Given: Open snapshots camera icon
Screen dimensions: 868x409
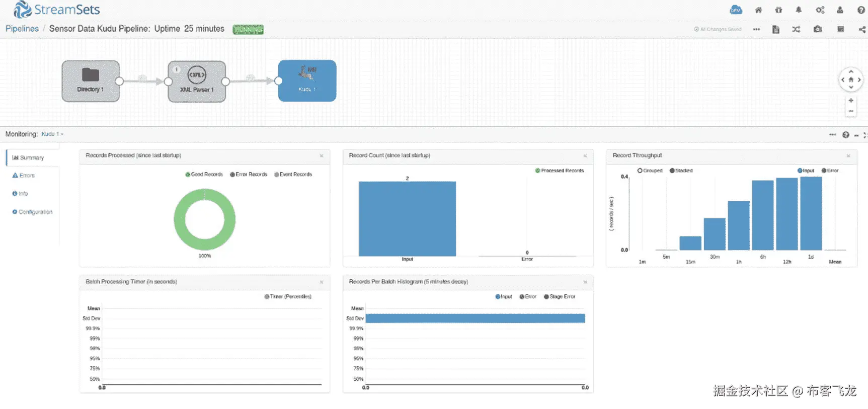Looking at the screenshot, I should 818,29.
